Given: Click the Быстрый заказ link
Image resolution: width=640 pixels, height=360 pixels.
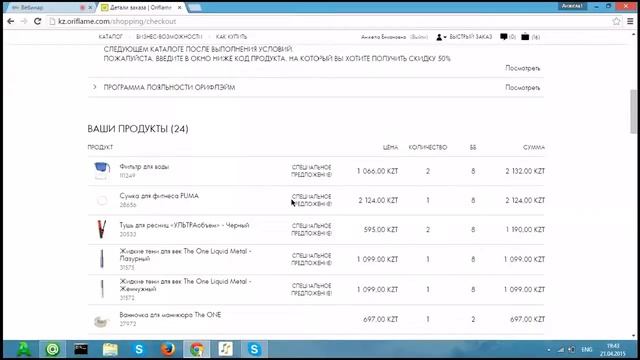Looking at the screenshot, I should 471,37.
